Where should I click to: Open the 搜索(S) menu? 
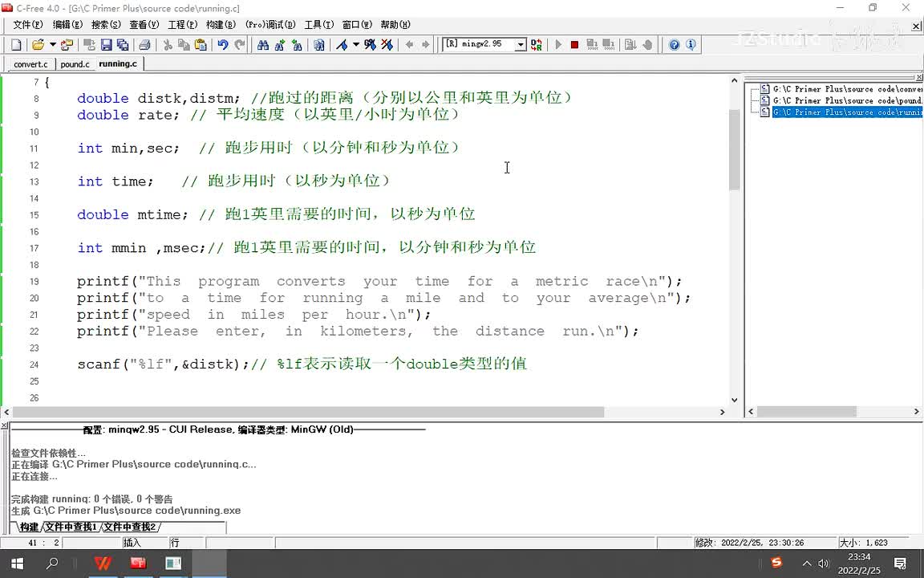click(x=106, y=25)
